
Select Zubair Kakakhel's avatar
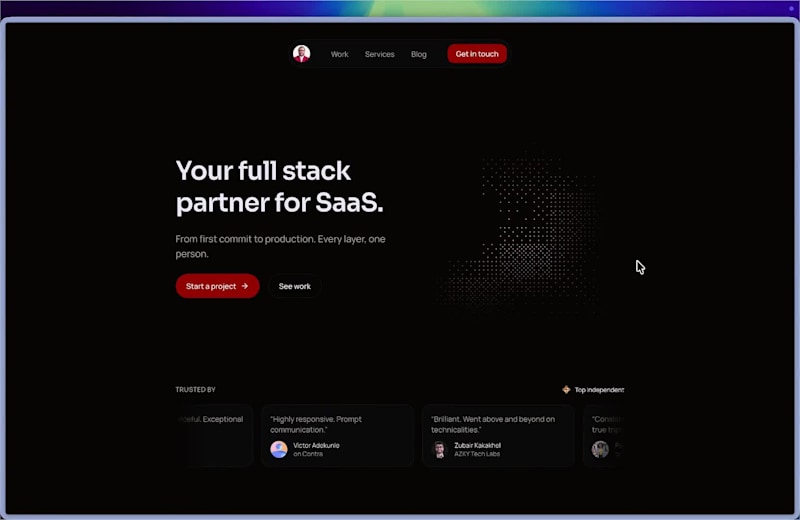coord(439,449)
